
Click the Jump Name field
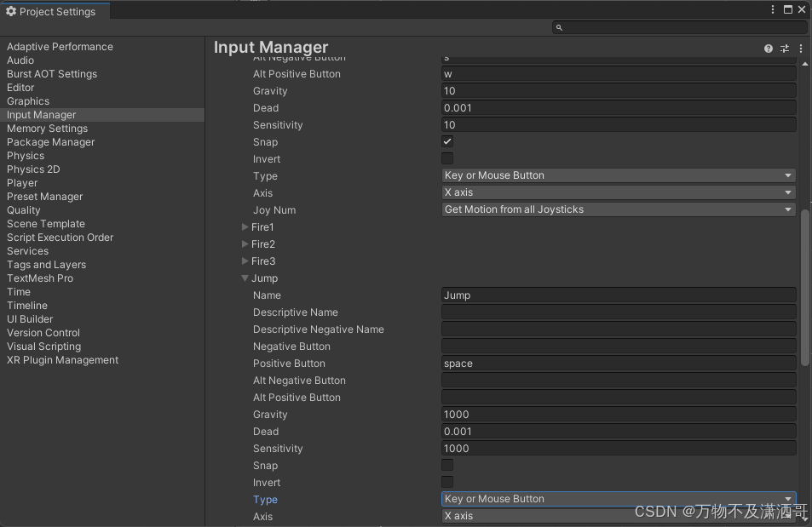[619, 295]
